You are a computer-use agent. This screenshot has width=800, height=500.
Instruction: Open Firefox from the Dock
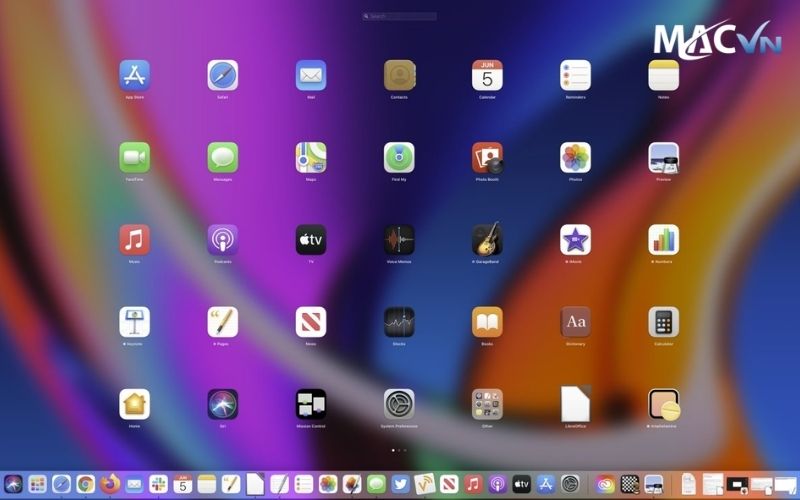tap(110, 484)
